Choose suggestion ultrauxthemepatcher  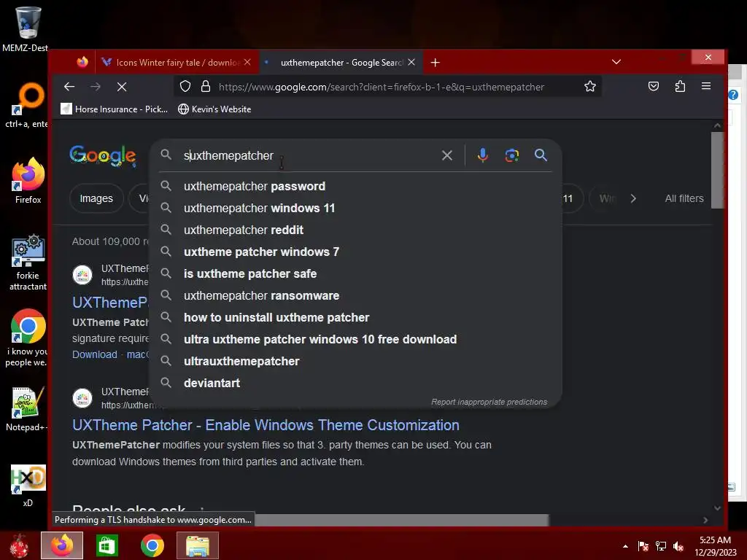(x=355, y=362)
